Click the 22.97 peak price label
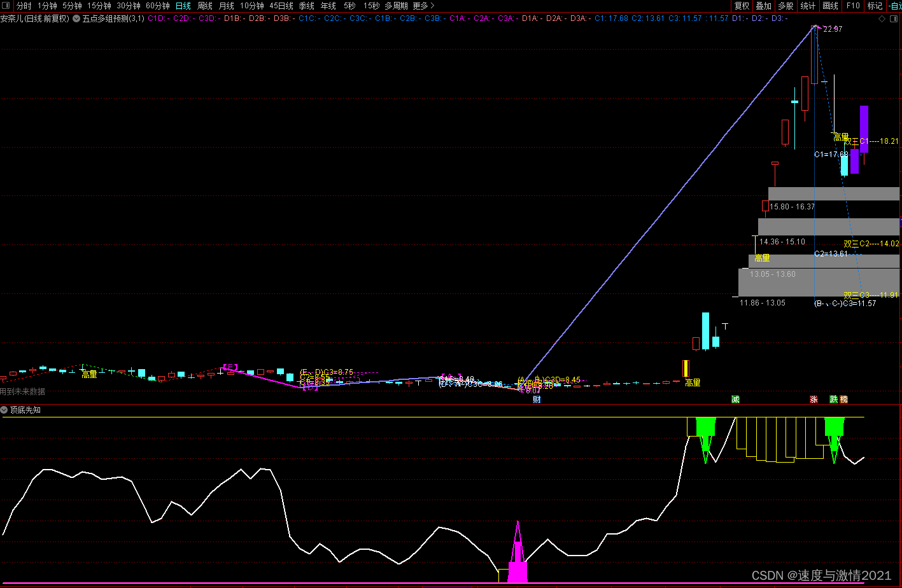The width and height of the screenshot is (902, 588). [x=833, y=29]
